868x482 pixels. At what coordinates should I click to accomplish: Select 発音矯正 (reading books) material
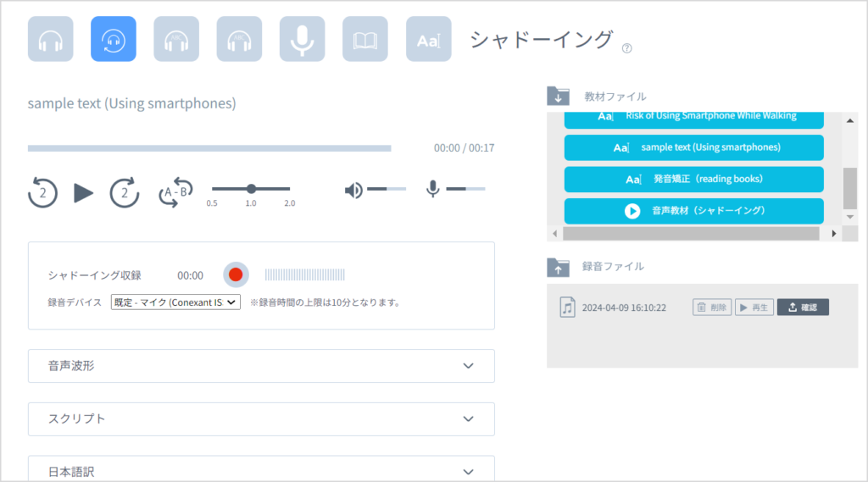pyautogui.click(x=694, y=180)
